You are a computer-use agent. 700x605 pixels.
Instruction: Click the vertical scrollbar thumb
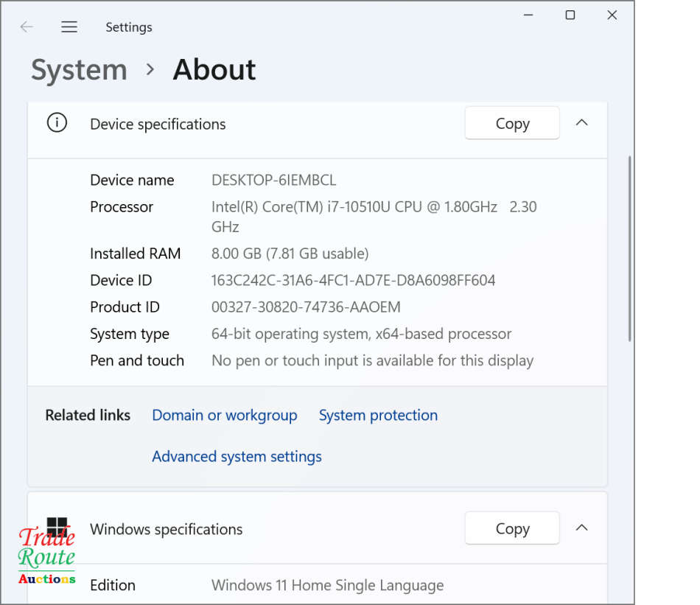(629, 248)
